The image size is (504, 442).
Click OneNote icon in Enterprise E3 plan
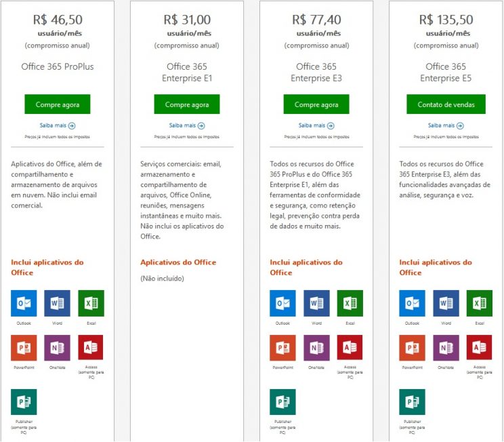tap(316, 347)
